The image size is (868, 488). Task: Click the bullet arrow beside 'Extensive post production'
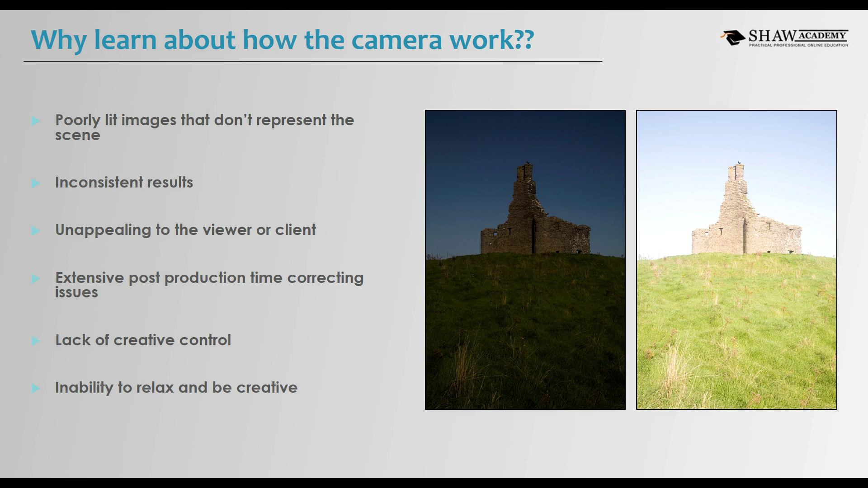point(36,278)
